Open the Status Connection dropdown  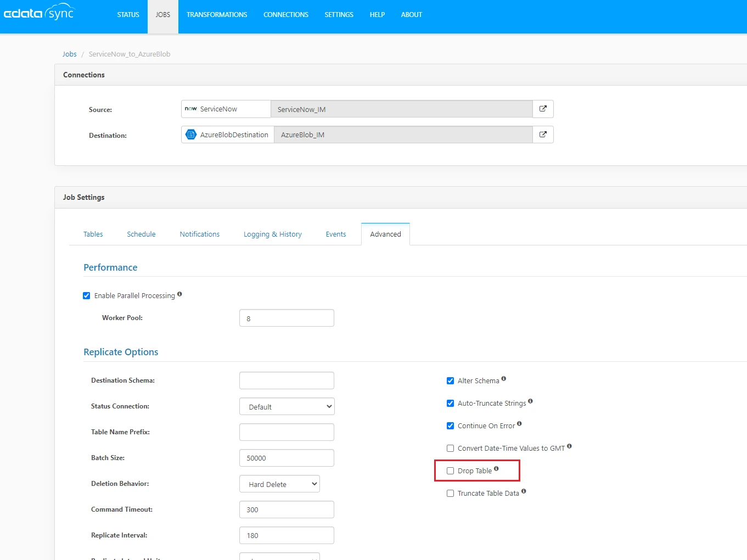coord(287,406)
